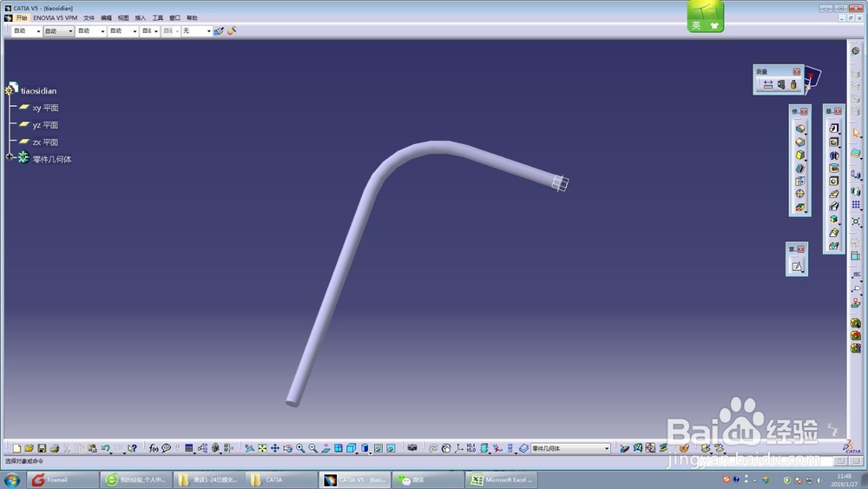Click the Windows Start button
The width and height of the screenshot is (868, 489).
(12, 479)
